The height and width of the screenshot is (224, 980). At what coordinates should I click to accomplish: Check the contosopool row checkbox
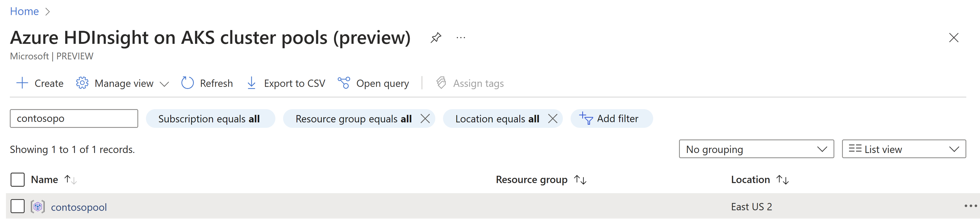pyautogui.click(x=18, y=207)
